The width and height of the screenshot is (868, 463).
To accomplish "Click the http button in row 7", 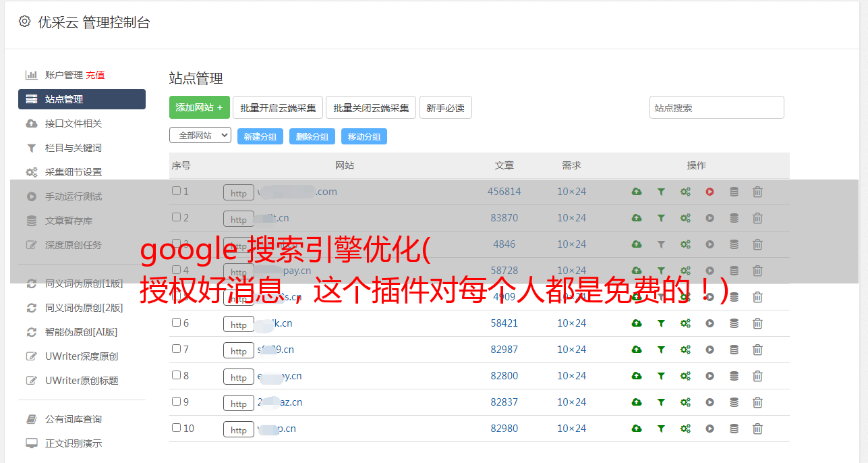I will 239,350.
